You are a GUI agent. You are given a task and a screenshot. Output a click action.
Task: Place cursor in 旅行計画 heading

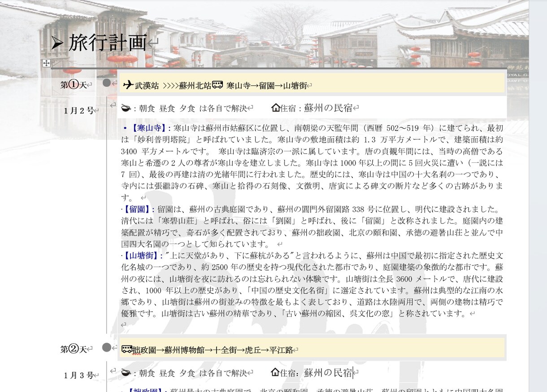coord(108,43)
